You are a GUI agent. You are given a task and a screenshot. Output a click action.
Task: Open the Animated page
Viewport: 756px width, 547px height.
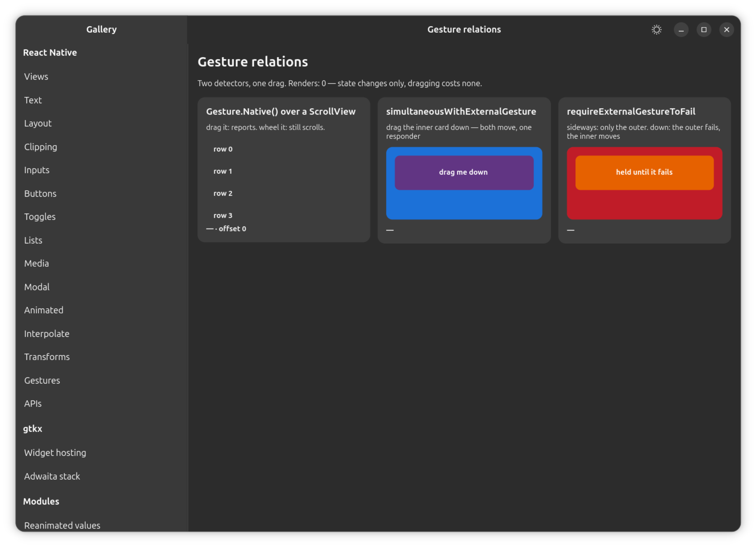[x=101, y=310]
